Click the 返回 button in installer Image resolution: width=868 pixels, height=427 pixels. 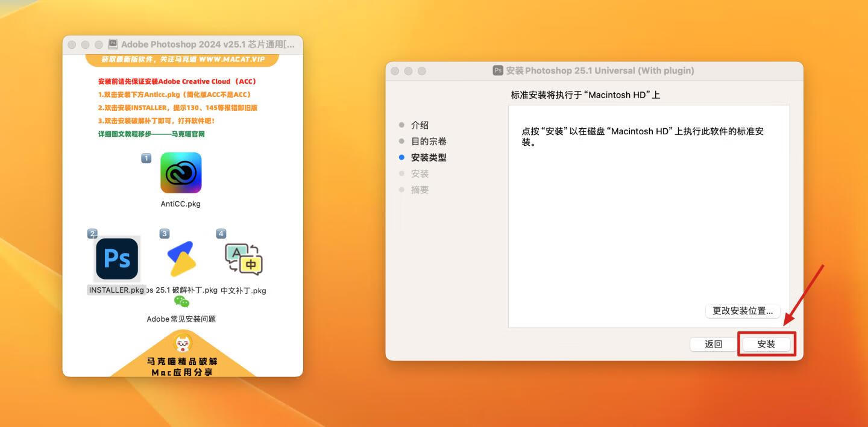[714, 344]
